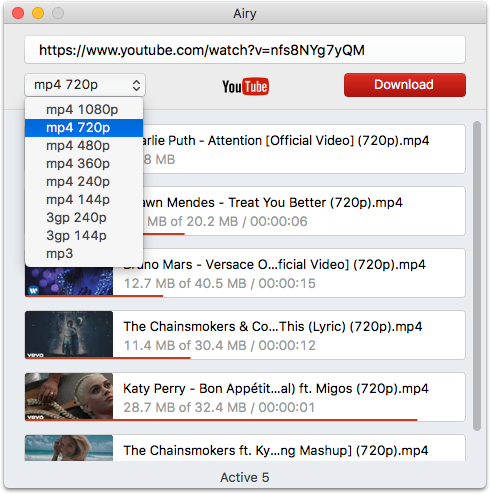
Task: Click the download list vertical scrollbar
Action: (x=477, y=276)
